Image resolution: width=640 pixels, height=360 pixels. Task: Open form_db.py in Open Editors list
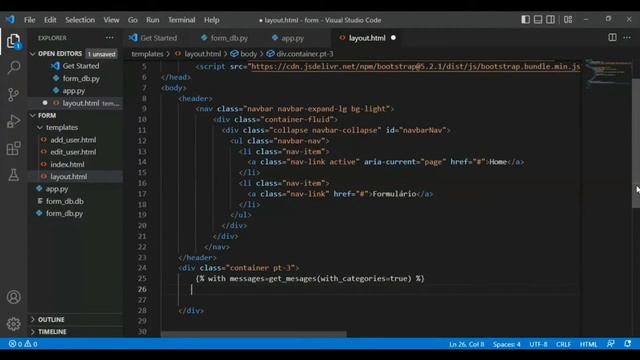(x=81, y=78)
